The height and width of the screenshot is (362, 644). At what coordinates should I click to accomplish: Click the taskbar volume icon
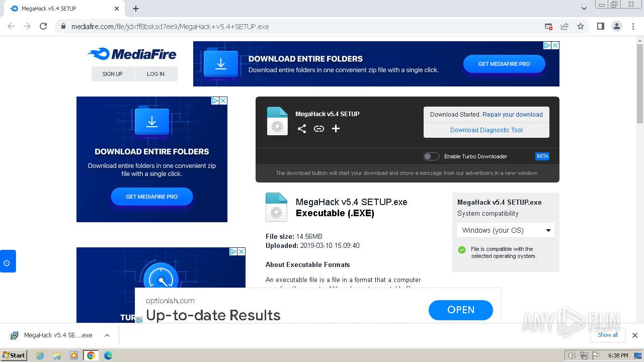tap(572, 355)
